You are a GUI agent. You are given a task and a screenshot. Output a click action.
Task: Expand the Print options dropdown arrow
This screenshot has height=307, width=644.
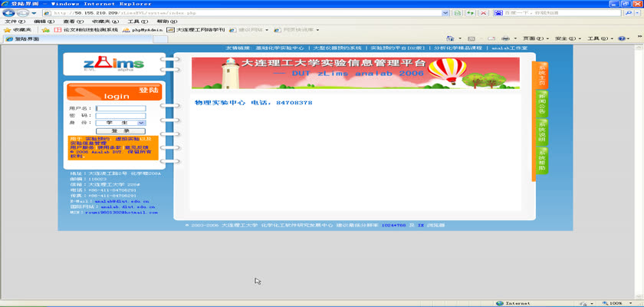pyautogui.click(x=515, y=38)
